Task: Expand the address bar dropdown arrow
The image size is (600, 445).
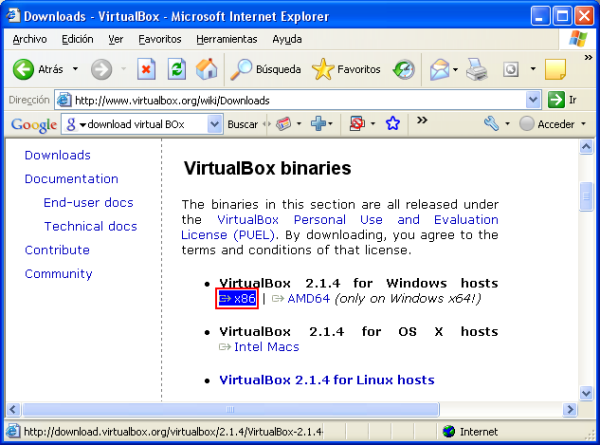Action: tap(533, 100)
